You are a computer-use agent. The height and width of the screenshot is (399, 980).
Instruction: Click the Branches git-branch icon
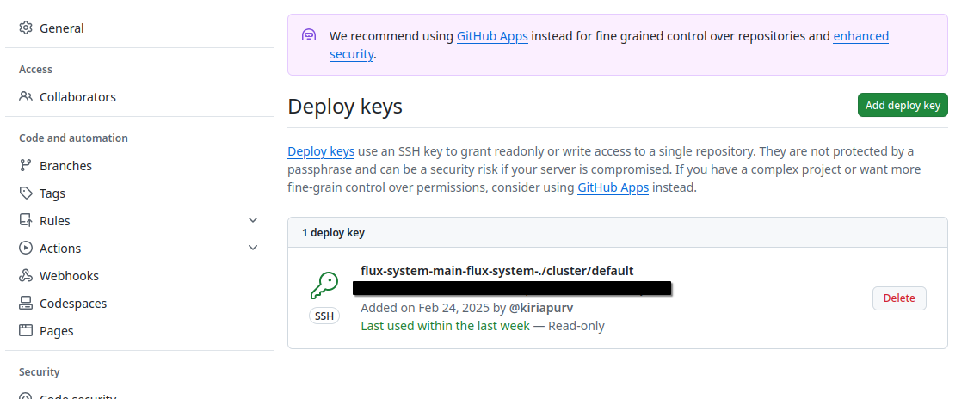[x=26, y=166]
